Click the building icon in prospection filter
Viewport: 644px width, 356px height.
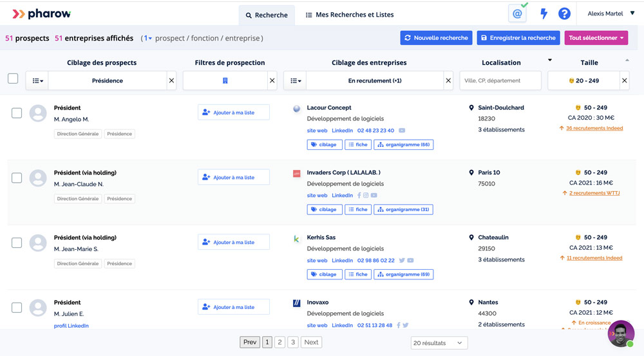point(225,80)
